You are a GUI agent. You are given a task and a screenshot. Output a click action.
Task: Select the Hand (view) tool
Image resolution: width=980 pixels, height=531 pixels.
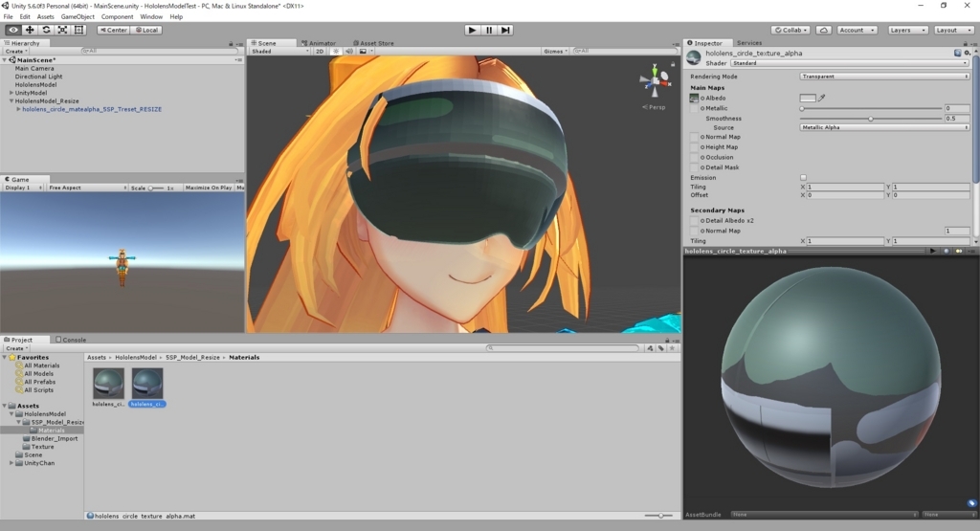(13, 30)
